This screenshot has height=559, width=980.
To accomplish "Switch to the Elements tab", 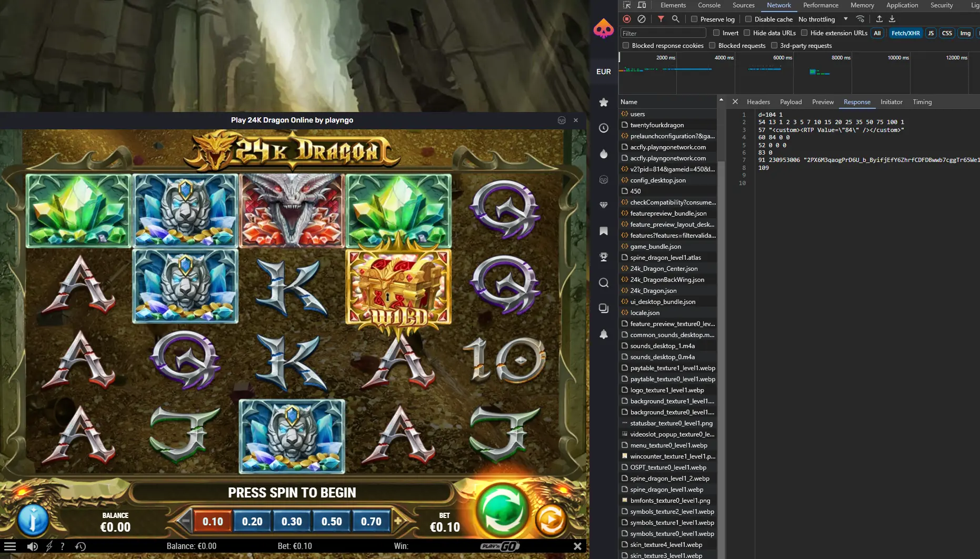I will [x=673, y=5].
